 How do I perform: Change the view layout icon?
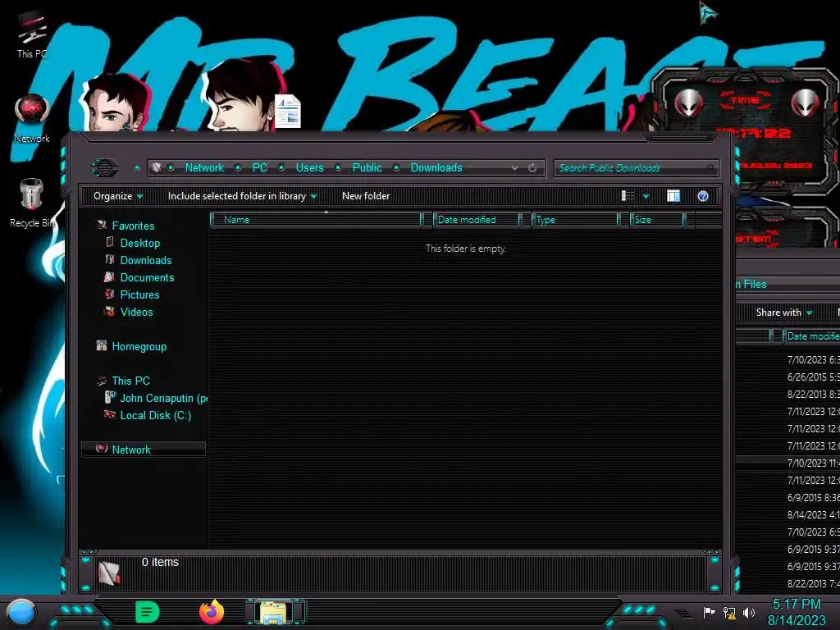click(628, 196)
